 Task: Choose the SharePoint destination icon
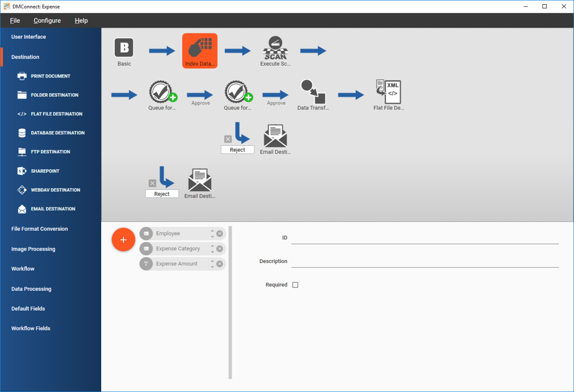[22, 171]
